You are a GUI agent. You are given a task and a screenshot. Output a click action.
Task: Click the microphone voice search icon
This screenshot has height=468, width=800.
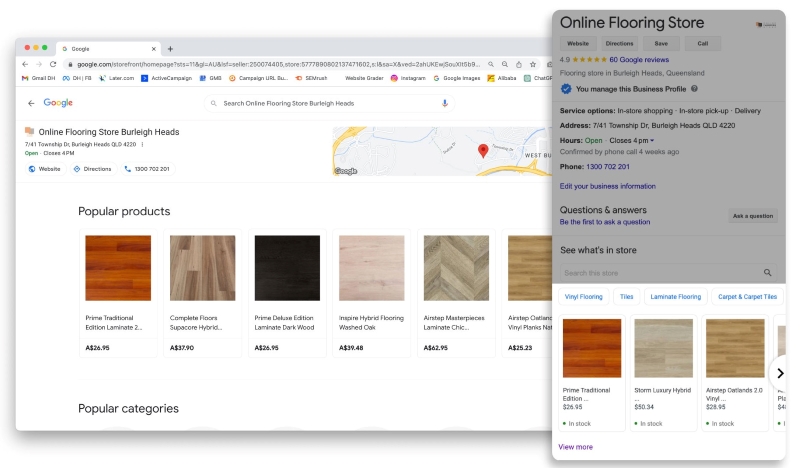(x=444, y=103)
